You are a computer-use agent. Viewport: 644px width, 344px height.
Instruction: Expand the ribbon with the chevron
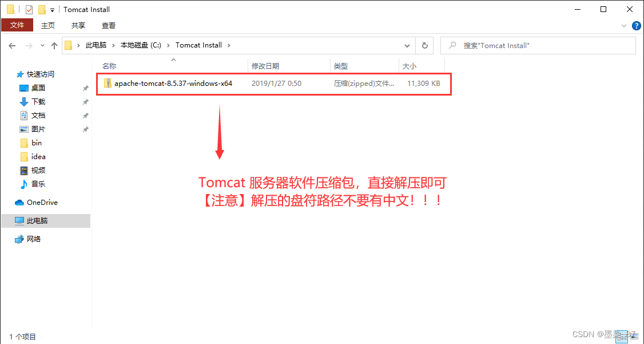[x=625, y=26]
